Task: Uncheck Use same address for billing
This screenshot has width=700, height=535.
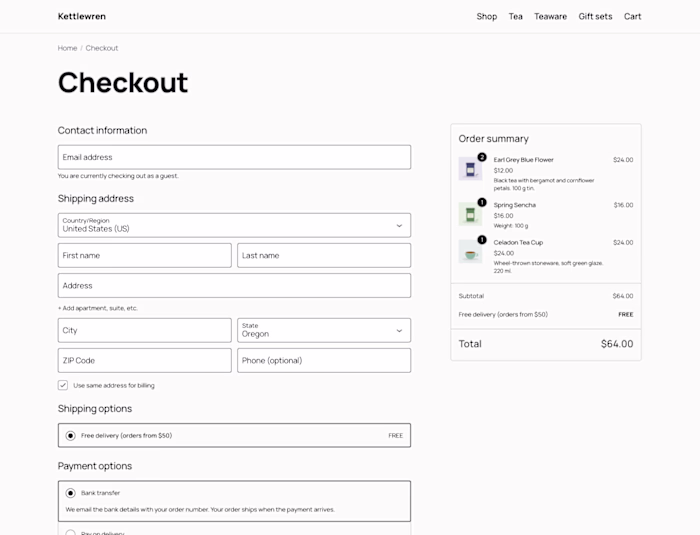Action: point(63,385)
